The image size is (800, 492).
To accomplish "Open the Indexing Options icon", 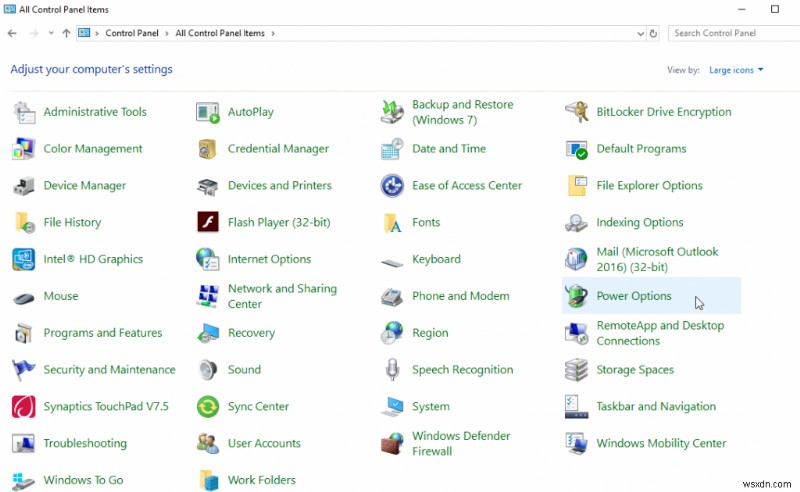I will point(577,223).
